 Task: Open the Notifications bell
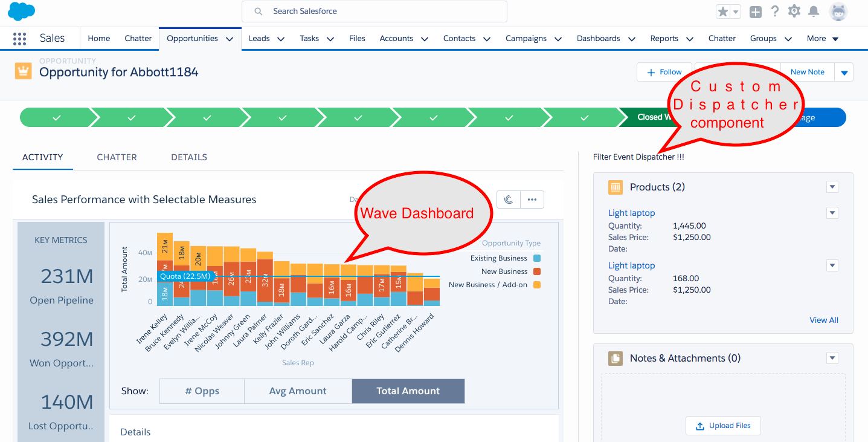click(814, 11)
